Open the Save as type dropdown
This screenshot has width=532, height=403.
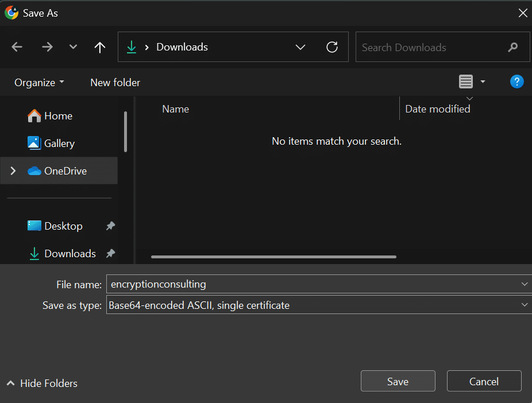tap(524, 305)
